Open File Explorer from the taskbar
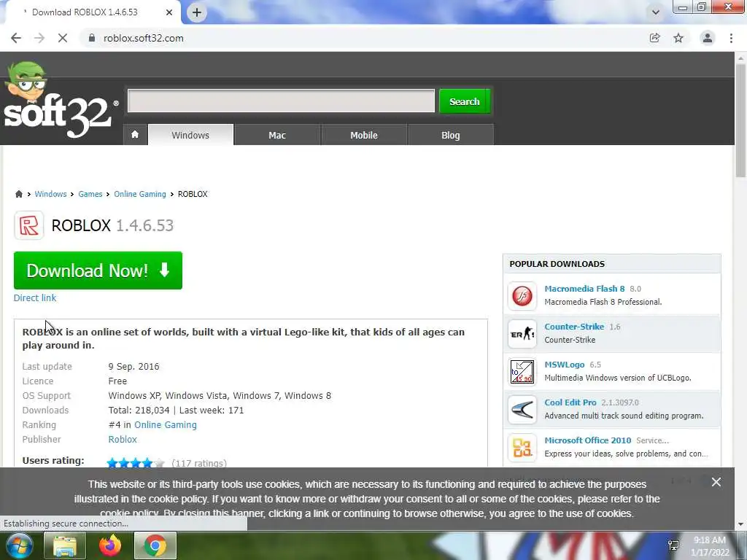 pyautogui.click(x=65, y=545)
